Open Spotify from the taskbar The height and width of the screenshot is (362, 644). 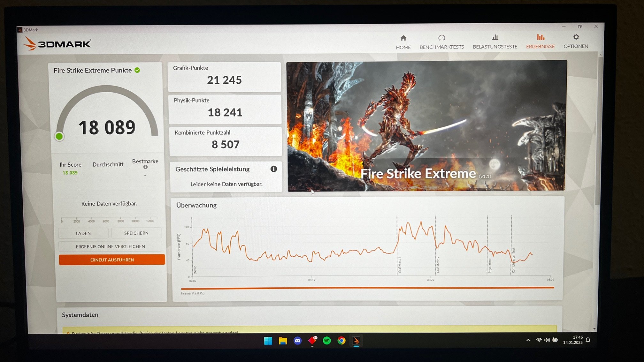(327, 341)
